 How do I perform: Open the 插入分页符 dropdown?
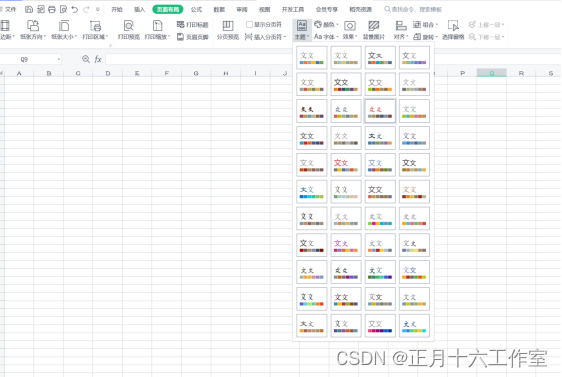pyautogui.click(x=266, y=37)
